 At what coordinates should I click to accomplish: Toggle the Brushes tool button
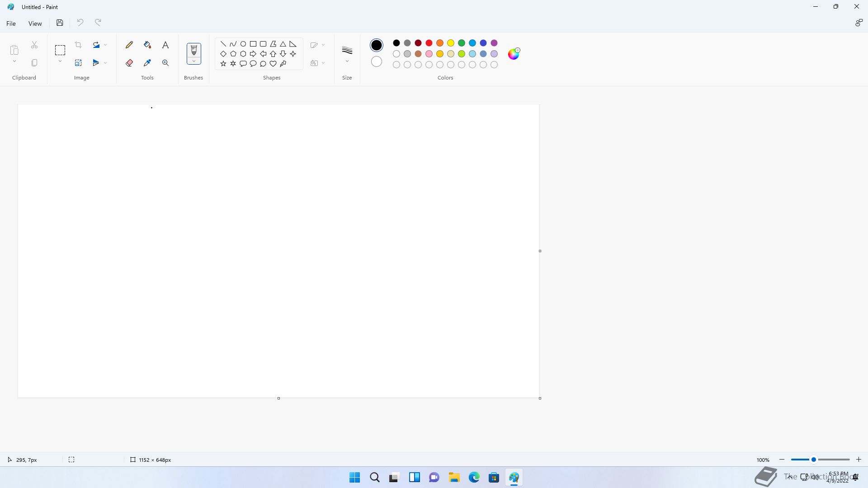194,50
